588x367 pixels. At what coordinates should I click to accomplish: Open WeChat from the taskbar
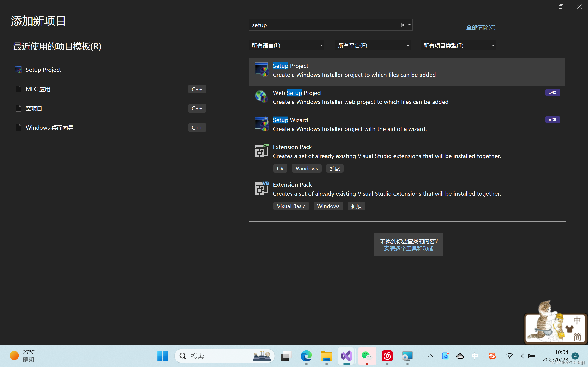(x=367, y=356)
